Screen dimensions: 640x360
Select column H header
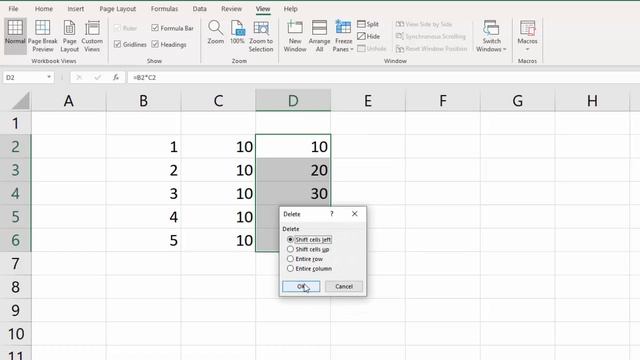pyautogui.click(x=592, y=100)
